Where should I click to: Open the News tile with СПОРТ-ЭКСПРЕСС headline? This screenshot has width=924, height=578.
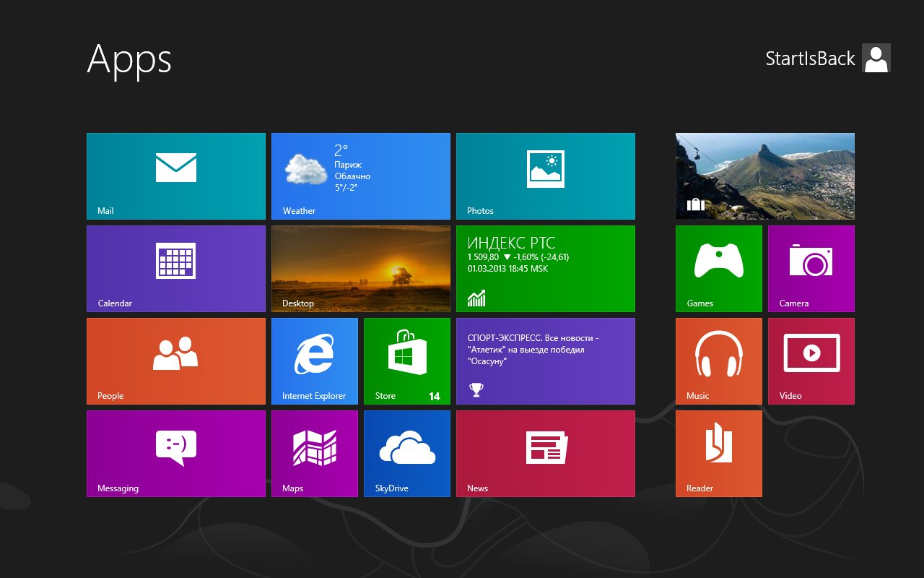point(546,361)
